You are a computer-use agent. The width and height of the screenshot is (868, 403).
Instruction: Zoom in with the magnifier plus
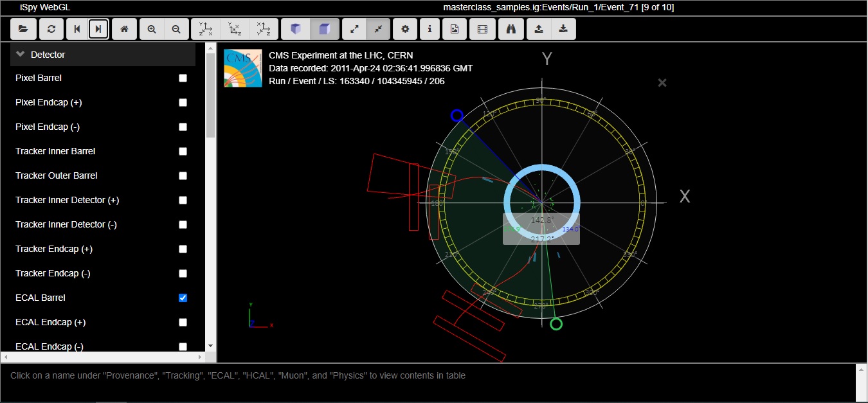152,29
